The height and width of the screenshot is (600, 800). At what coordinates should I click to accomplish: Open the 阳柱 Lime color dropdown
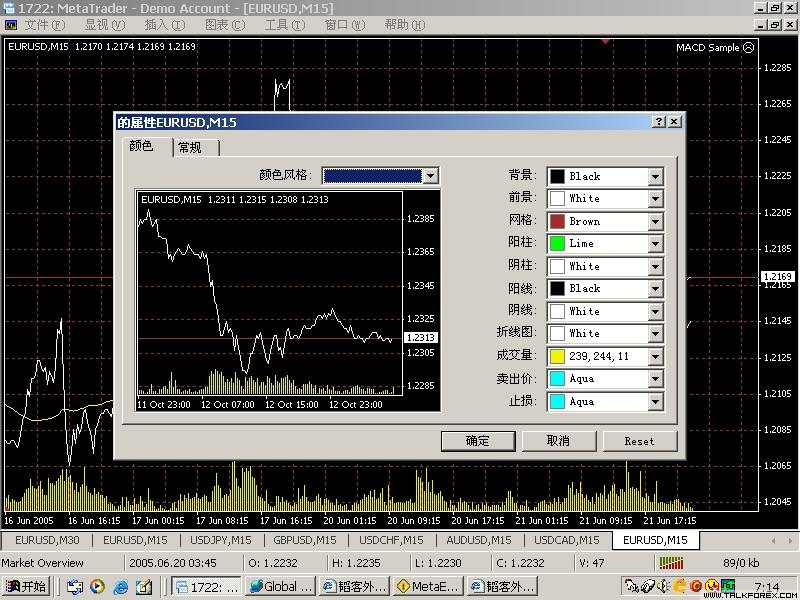point(656,244)
